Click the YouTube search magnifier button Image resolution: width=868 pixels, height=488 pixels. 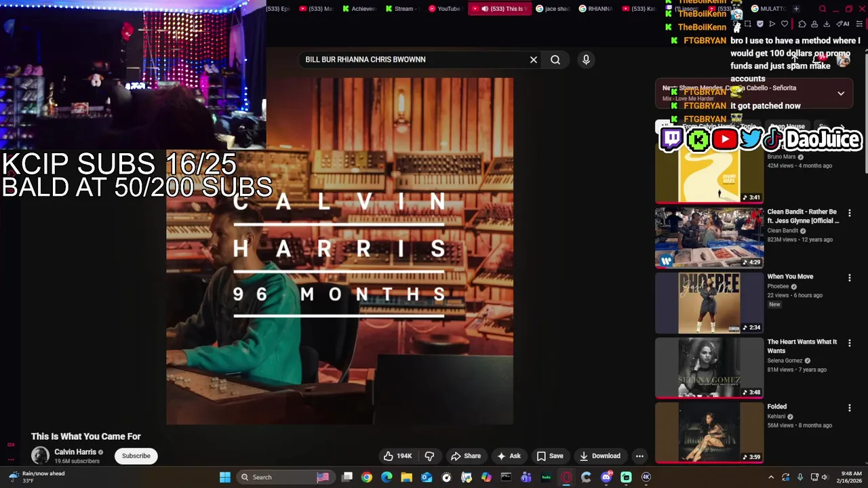pos(555,60)
